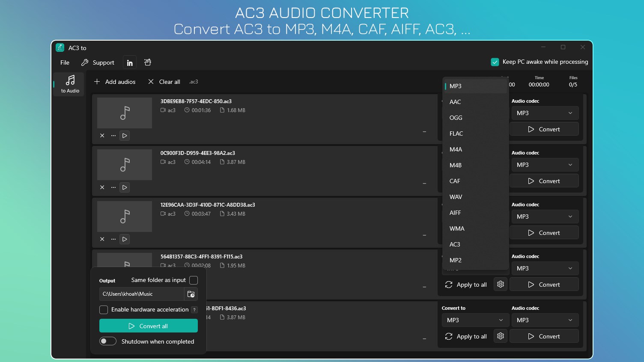Browse for output folder using folder icon
Screen dimensions: 644x362
[191, 294]
